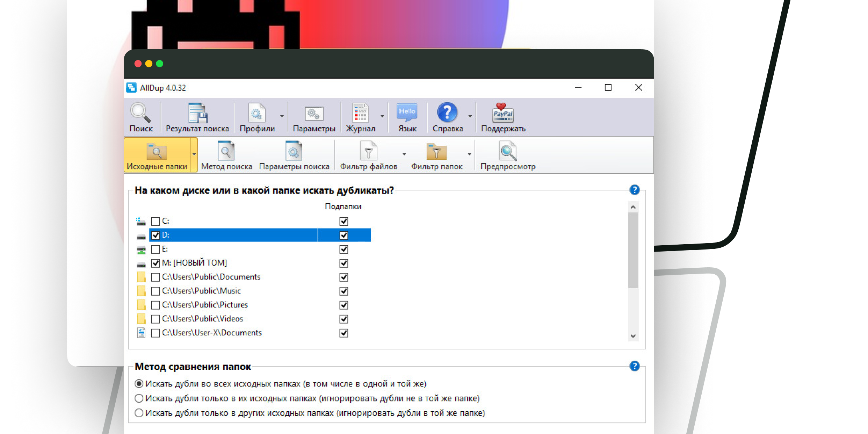The image size is (868, 434).
Task: Expand the Фильтр файлов dropdown arrow
Action: point(404,154)
